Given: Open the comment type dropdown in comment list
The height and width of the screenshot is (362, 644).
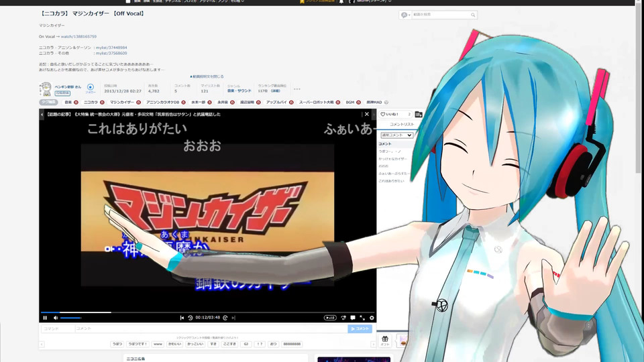Looking at the screenshot, I should pyautogui.click(x=396, y=135).
